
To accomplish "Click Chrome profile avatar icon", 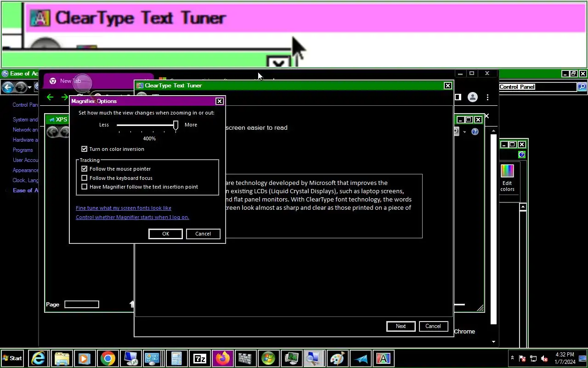I will coord(472,97).
